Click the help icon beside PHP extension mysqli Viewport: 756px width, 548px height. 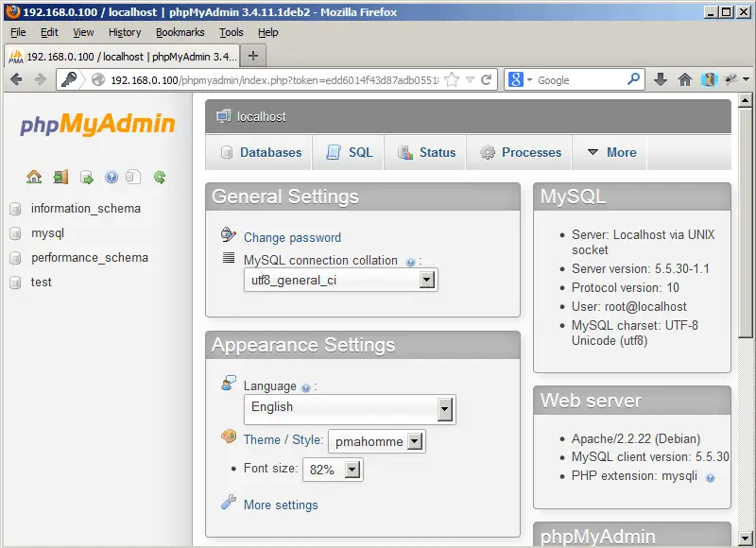click(710, 478)
